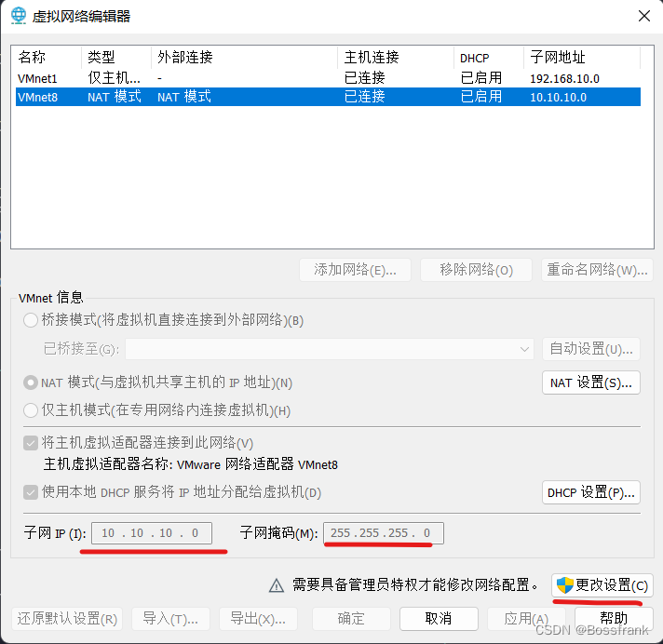Viewport: 663px width, 644px height.
Task: Click 已启用 DHCP cell in VMnet1 row
Action: 481,78
